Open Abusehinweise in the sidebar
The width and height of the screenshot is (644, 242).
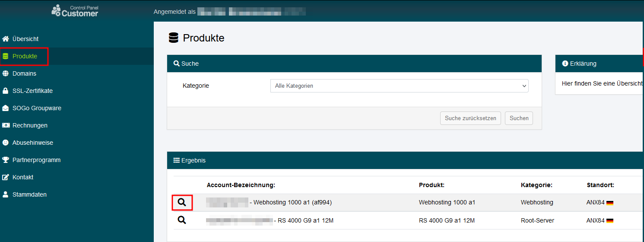pyautogui.click(x=32, y=143)
